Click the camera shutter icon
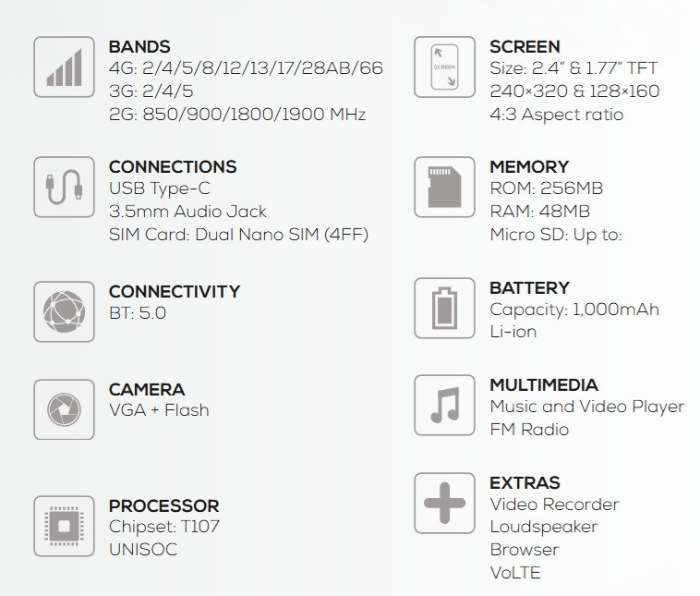The image size is (700, 596). [64, 408]
